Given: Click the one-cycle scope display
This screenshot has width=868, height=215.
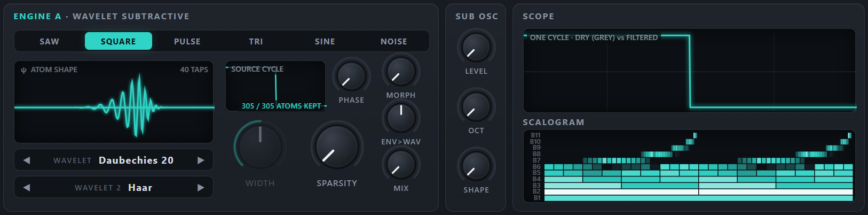Looking at the screenshot, I should [x=690, y=71].
